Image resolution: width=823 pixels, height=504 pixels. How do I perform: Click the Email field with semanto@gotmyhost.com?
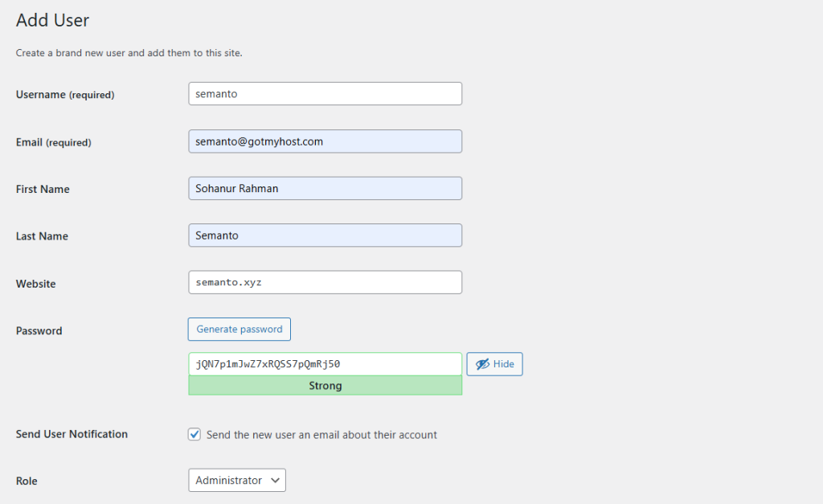325,141
